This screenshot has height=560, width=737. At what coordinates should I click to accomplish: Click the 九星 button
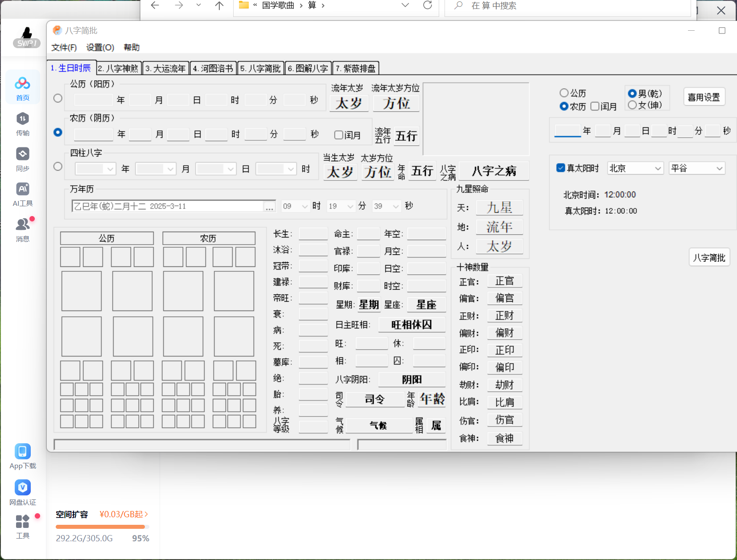[x=499, y=208]
